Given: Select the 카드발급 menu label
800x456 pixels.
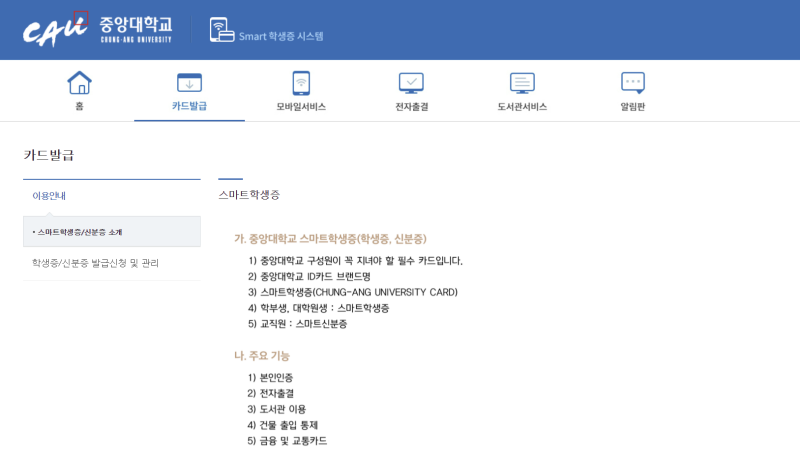Looking at the screenshot, I should coord(189,106).
